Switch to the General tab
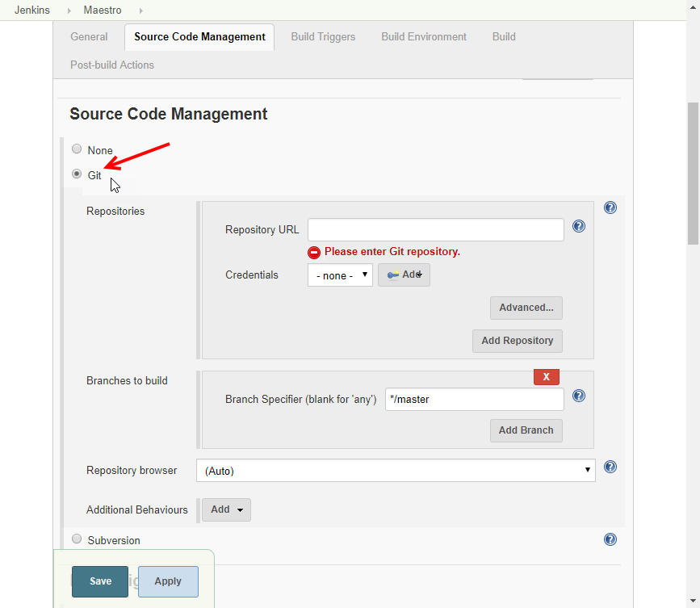This screenshot has width=700, height=608. (89, 36)
